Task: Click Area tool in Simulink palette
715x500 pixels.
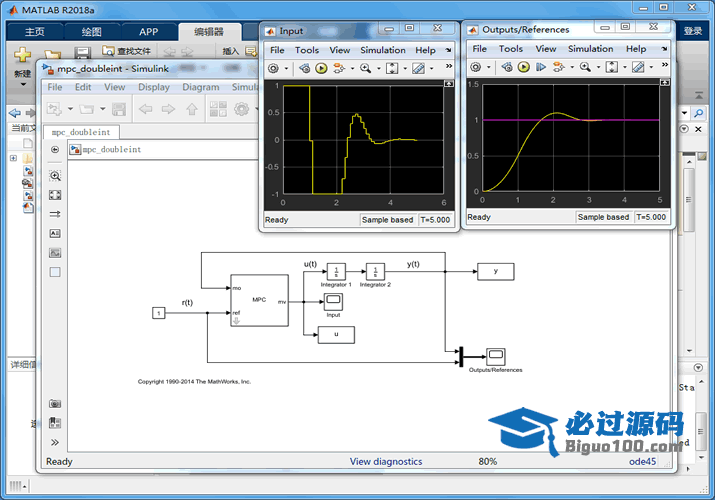Action: (55, 272)
